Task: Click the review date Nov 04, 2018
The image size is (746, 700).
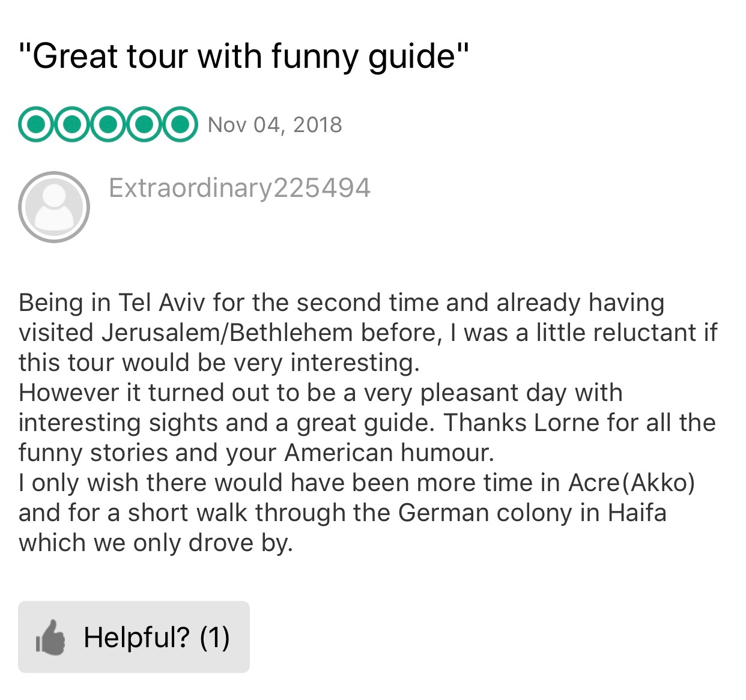Action: click(x=274, y=125)
